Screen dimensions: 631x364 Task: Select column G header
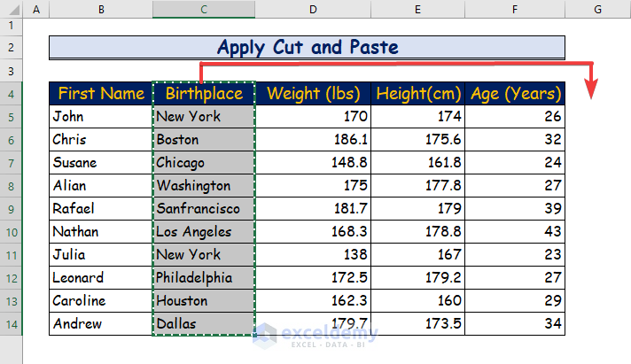pos(598,9)
